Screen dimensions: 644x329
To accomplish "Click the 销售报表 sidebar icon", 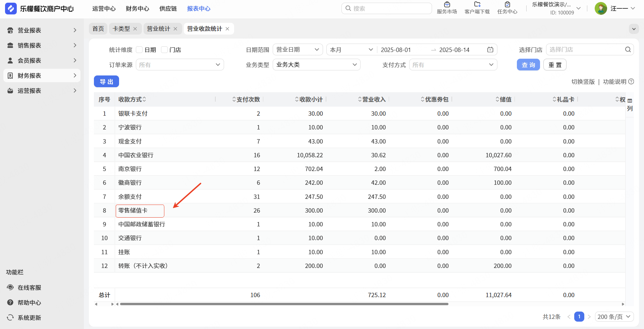I will (x=10, y=45).
